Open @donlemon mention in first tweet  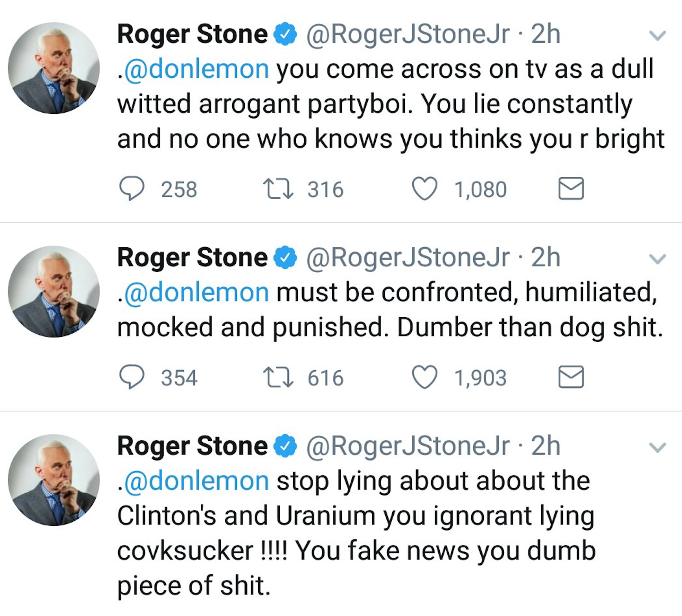(x=196, y=69)
